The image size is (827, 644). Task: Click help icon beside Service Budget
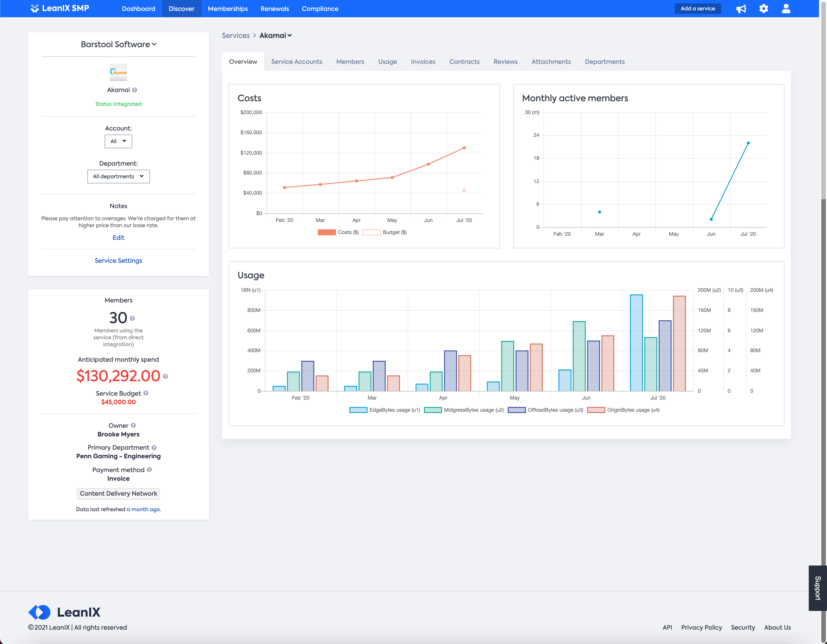tap(146, 393)
